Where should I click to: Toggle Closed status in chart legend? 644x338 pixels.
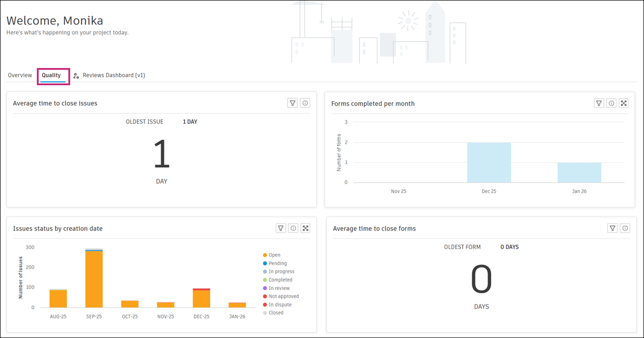tap(273, 313)
